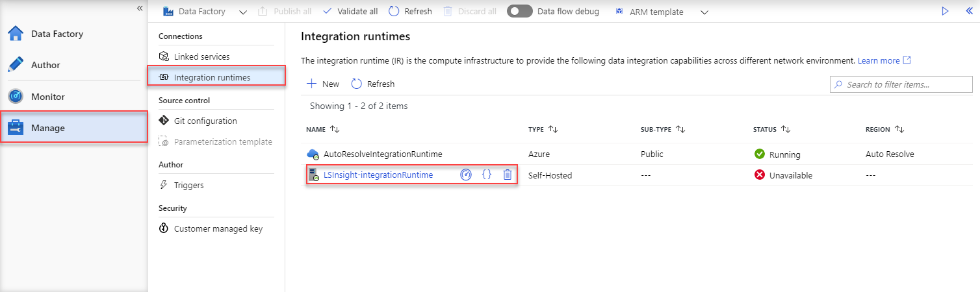Click the monitor icon for LSInsight-integrationRuntime
The image size is (980, 292).
click(466, 175)
